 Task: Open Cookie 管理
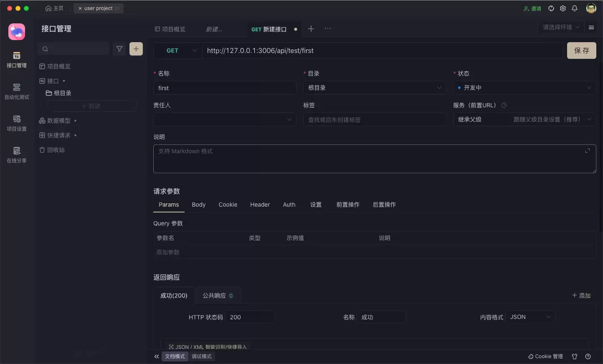(545, 356)
